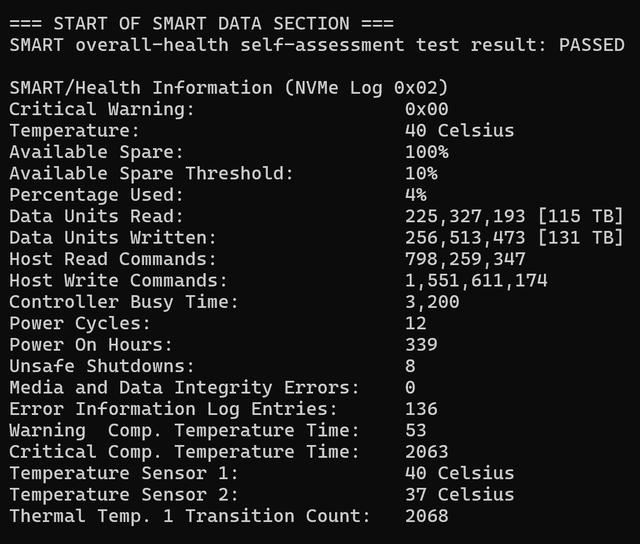Select Host Read Commands number 798,259,347
Screen dimensions: 640x544
pos(465,259)
